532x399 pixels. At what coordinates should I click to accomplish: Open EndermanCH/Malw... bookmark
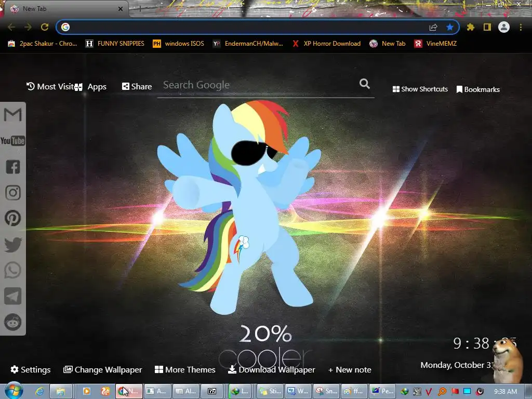[x=248, y=44]
